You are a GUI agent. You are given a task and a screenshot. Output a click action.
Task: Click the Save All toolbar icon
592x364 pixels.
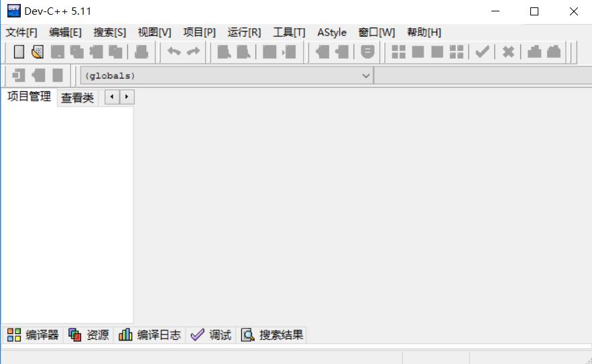point(76,52)
